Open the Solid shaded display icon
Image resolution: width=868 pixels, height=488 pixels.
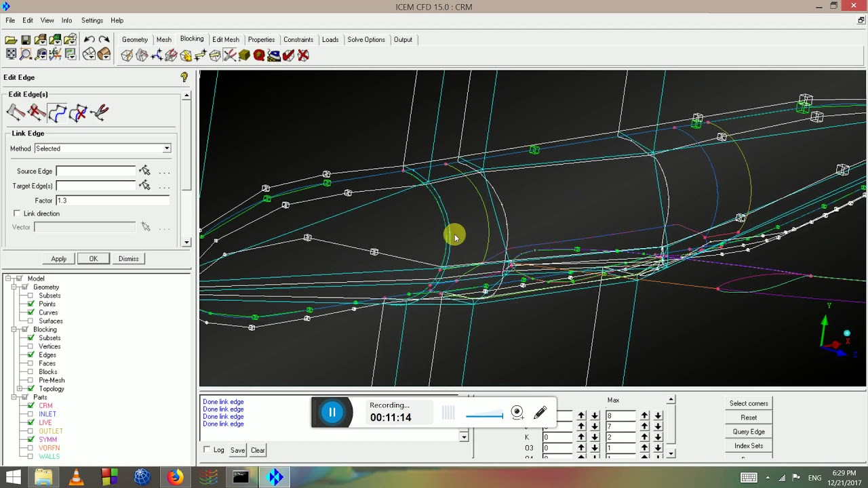click(x=104, y=54)
